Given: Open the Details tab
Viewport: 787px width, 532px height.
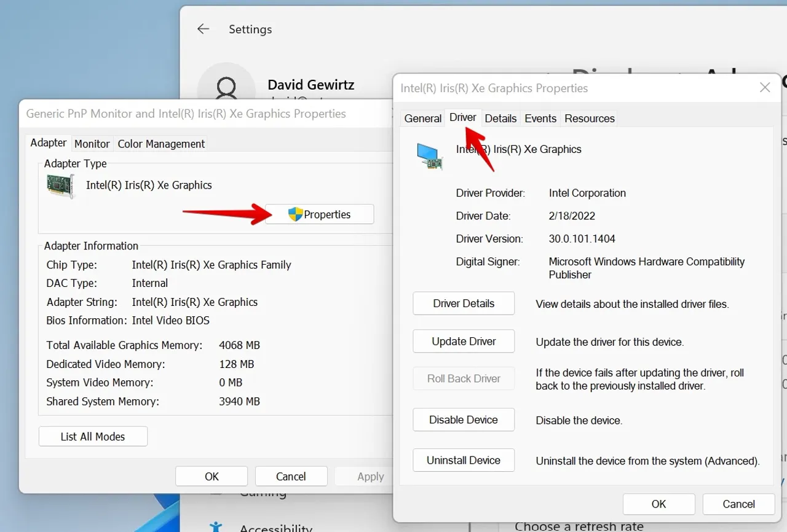Looking at the screenshot, I should click(500, 119).
